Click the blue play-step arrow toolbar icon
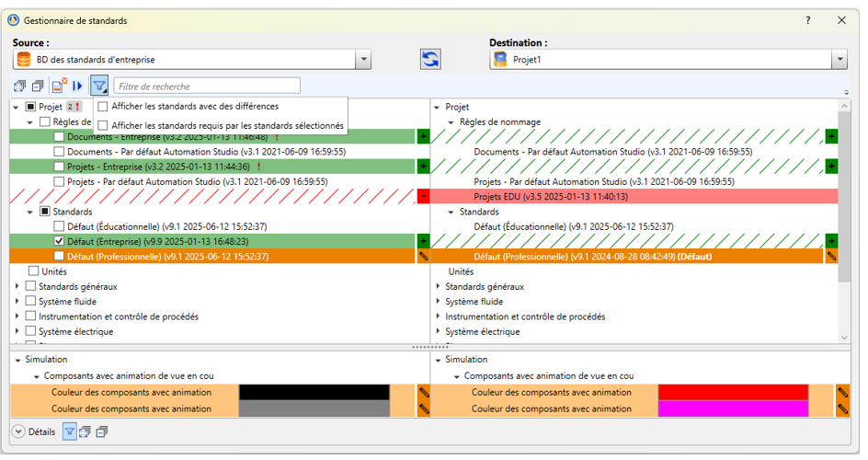The width and height of the screenshot is (868, 460). coord(77,86)
